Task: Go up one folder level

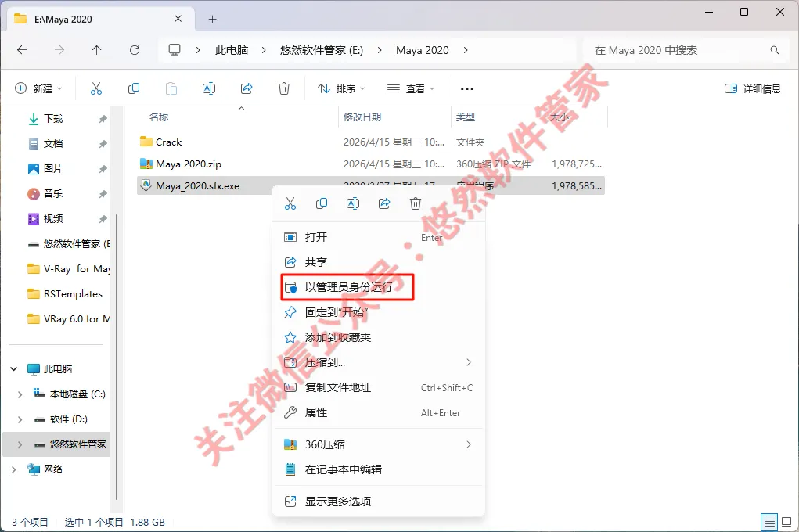Action: (x=97, y=50)
